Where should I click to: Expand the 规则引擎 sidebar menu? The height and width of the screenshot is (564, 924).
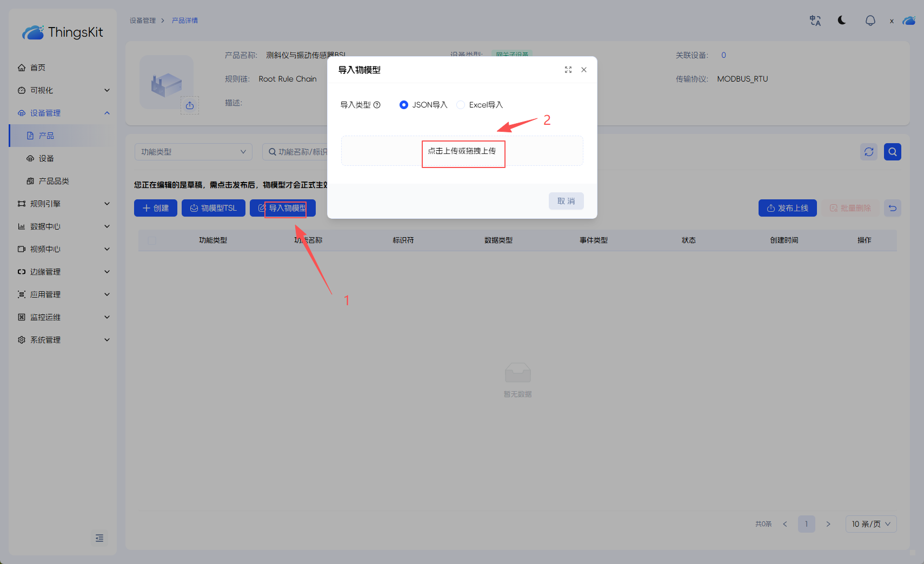[x=63, y=204]
